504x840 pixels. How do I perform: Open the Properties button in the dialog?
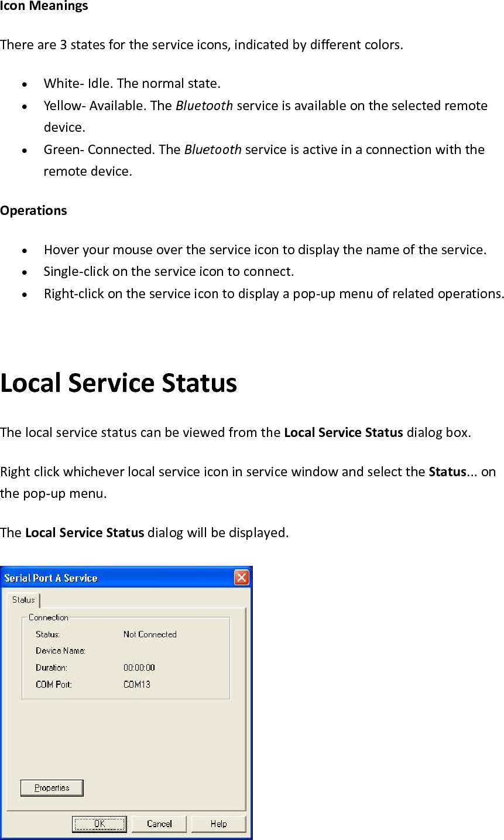tap(52, 788)
